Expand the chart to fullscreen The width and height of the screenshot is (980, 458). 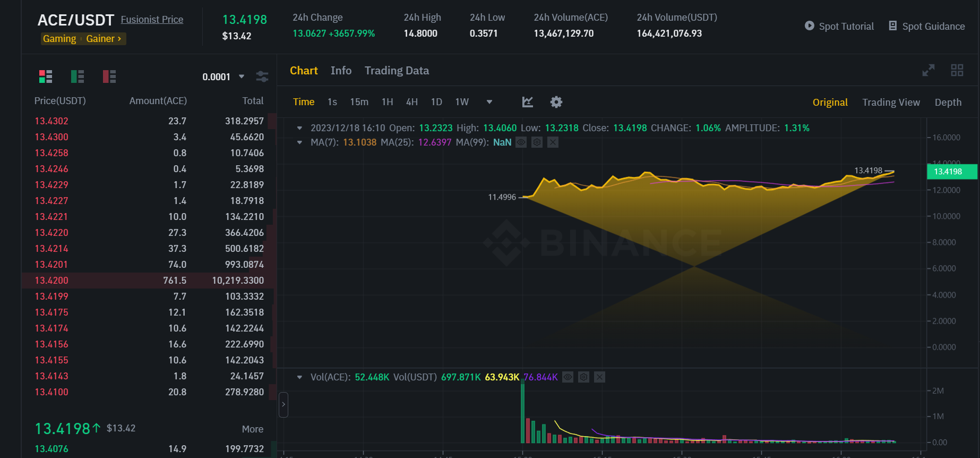pos(928,70)
